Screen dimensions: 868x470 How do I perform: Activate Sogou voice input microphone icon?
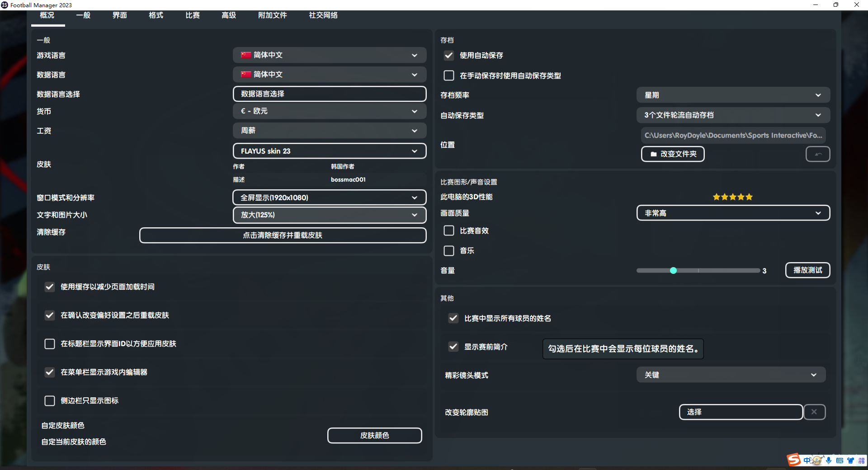pos(829,461)
